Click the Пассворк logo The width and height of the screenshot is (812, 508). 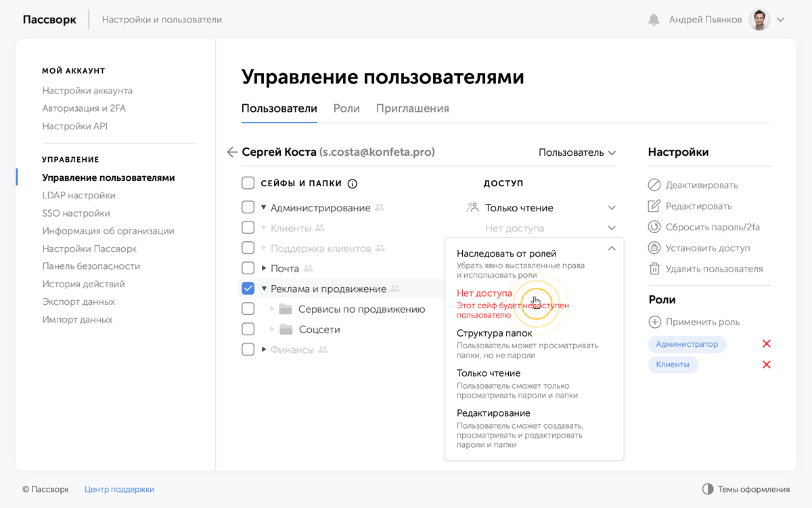pos(49,20)
